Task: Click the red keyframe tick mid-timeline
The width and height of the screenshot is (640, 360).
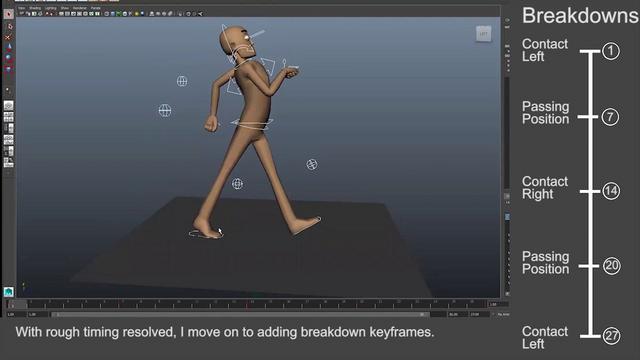Action: tap(247, 304)
